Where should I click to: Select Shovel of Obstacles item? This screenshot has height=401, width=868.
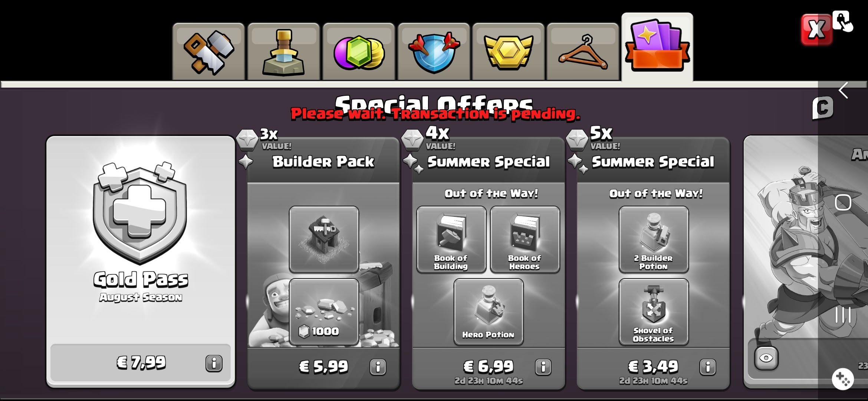pos(654,312)
